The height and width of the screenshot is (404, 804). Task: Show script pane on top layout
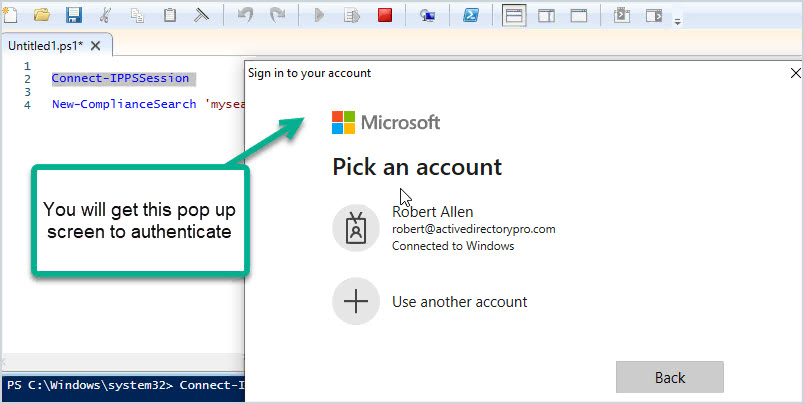(514, 16)
